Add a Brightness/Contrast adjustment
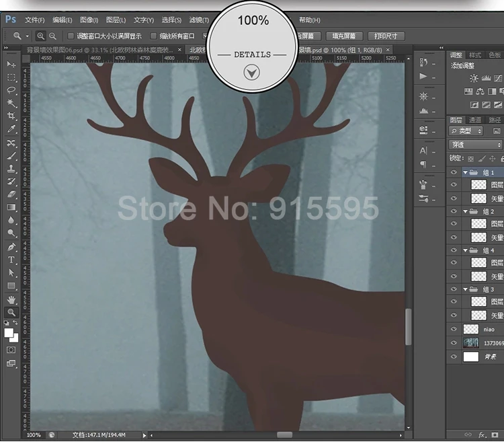The width and height of the screenshot is (504, 448). 474,78
